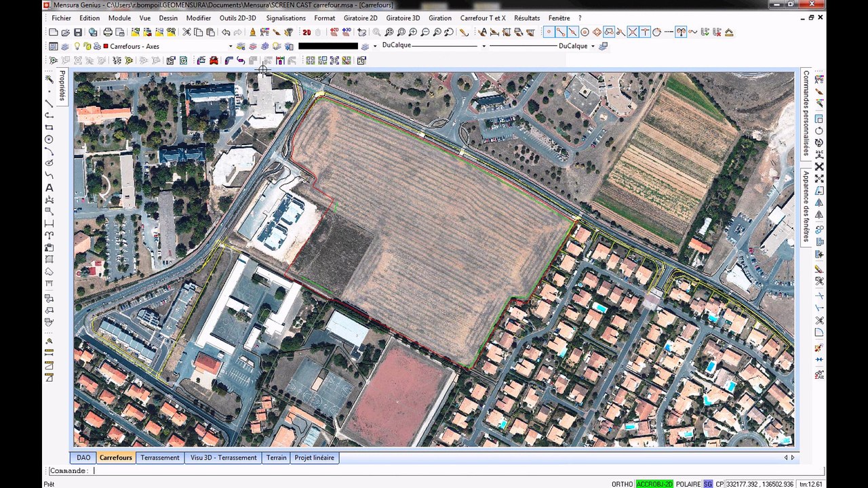This screenshot has height=488, width=868.
Task: Select the scissors Cut icon
Action: click(186, 32)
